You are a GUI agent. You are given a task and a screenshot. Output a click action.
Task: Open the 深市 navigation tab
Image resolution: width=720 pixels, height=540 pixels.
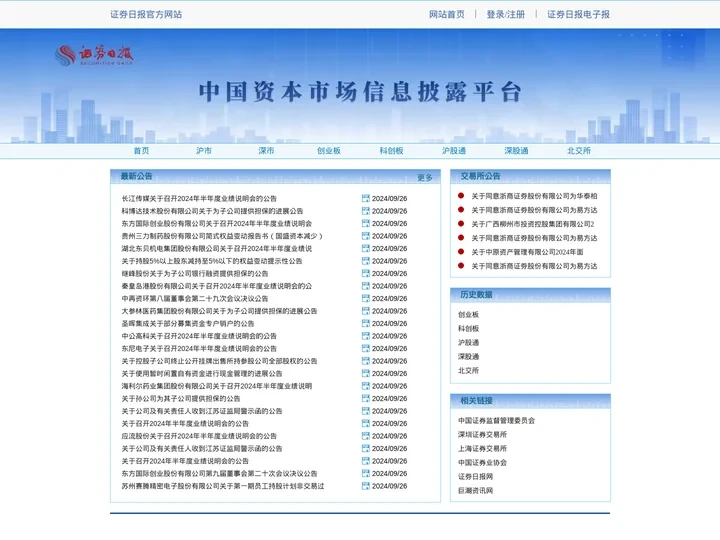click(266, 151)
